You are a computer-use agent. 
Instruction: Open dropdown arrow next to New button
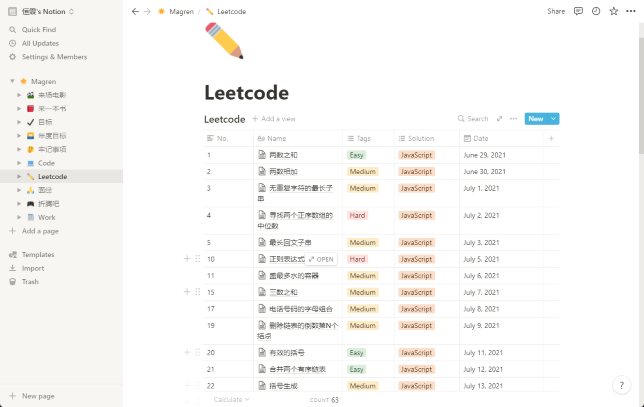pos(554,118)
